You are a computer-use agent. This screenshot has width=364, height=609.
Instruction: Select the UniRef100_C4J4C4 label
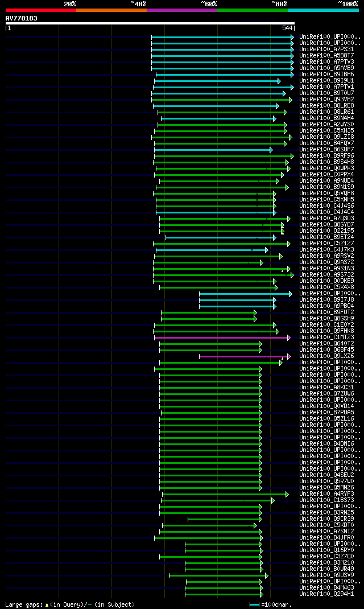pyautogui.click(x=326, y=212)
